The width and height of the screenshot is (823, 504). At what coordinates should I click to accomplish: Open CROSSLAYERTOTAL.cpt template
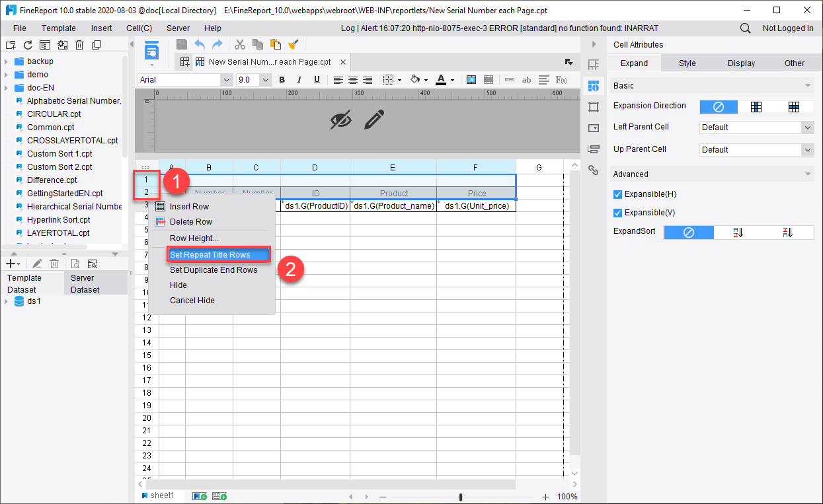point(73,141)
